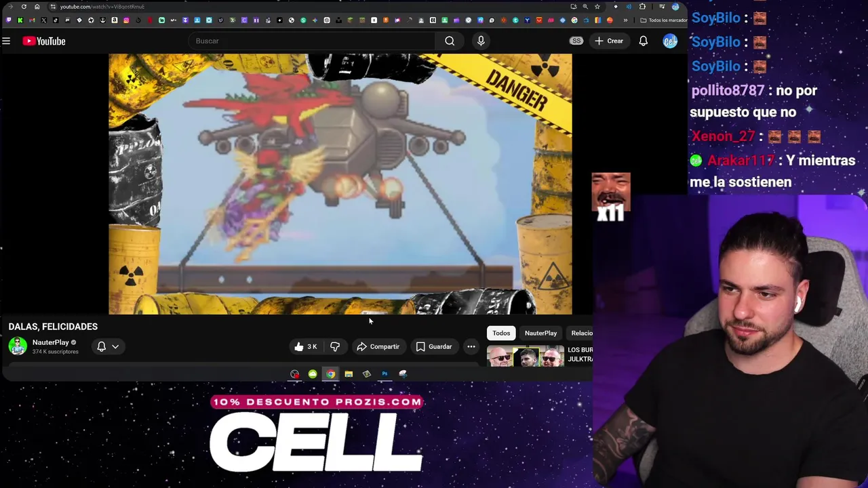Click the 10% DESCUENTO PROZIS.COM banner
This screenshot has width=868, height=488.
[x=317, y=402]
